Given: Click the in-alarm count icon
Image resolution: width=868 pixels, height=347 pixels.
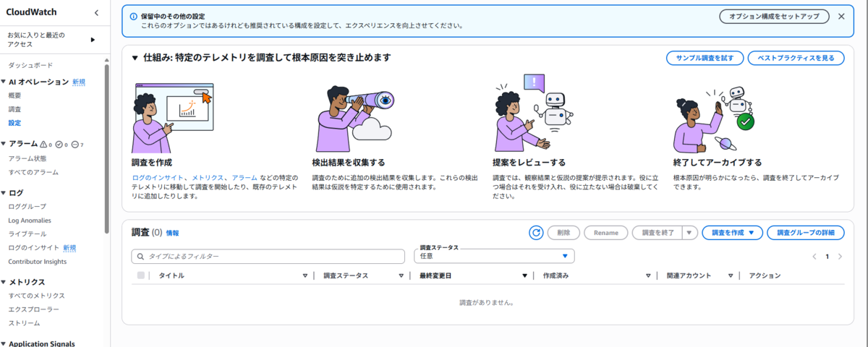Looking at the screenshot, I should [x=44, y=145].
